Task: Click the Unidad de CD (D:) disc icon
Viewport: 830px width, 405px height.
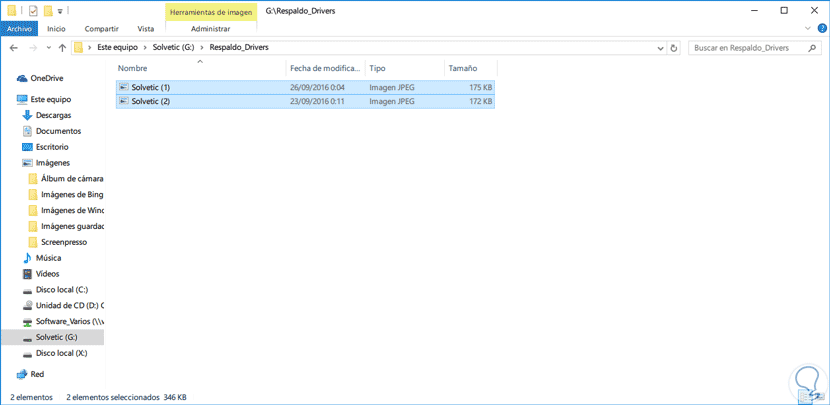Action: point(28,305)
